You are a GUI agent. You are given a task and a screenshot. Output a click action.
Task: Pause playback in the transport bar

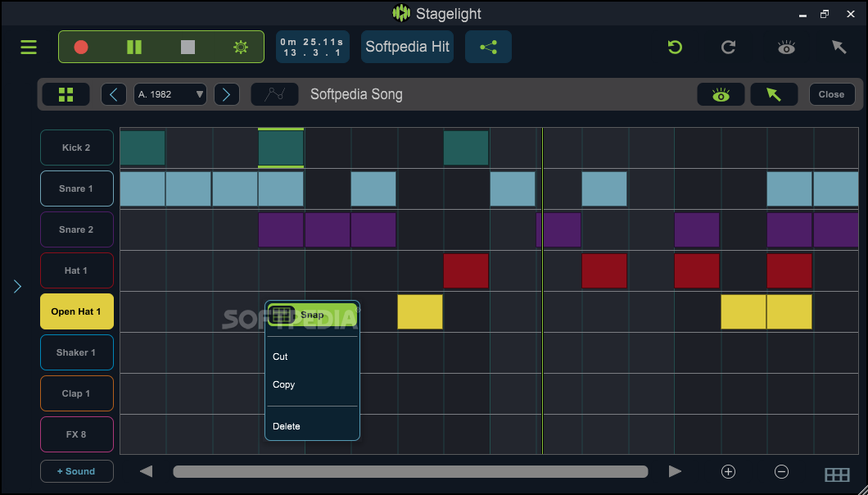click(134, 47)
